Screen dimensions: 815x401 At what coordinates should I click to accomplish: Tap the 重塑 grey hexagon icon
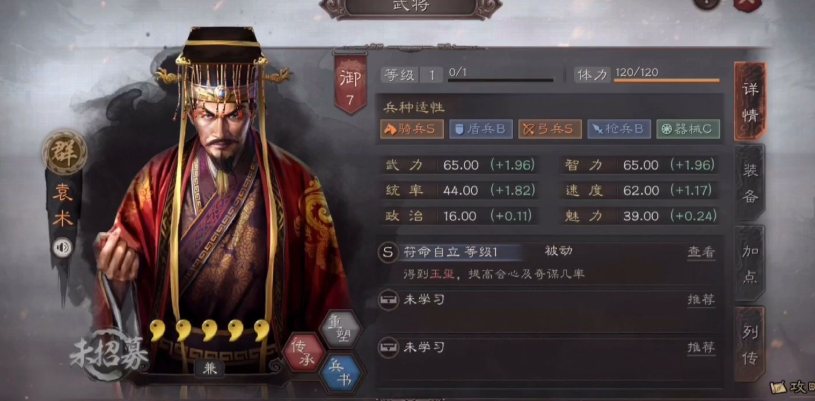click(340, 328)
